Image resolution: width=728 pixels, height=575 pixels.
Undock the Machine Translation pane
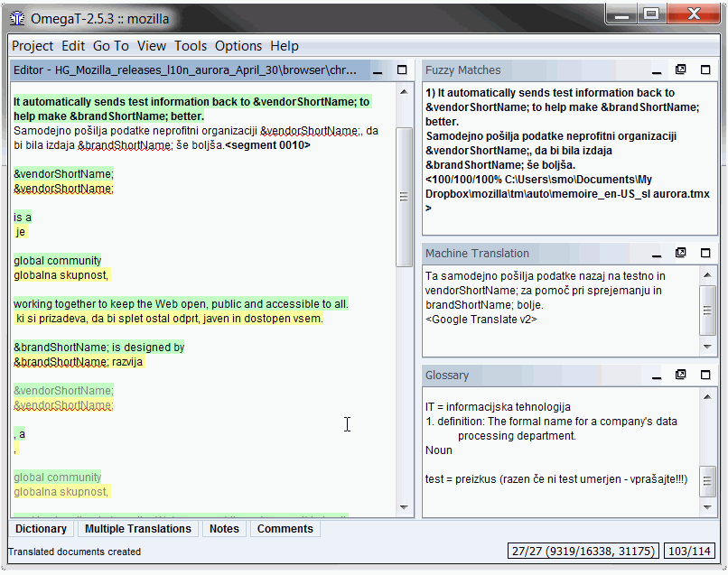(681, 254)
